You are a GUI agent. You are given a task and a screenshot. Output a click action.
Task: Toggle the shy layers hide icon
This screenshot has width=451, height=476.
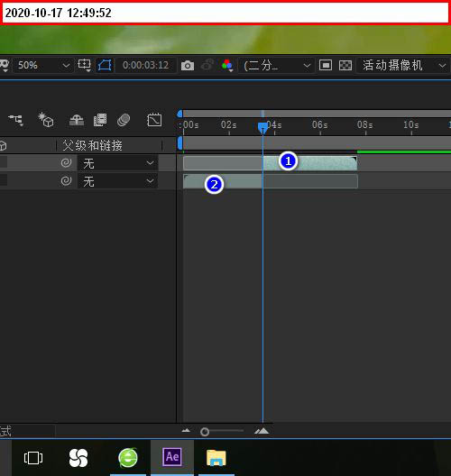[x=77, y=120]
